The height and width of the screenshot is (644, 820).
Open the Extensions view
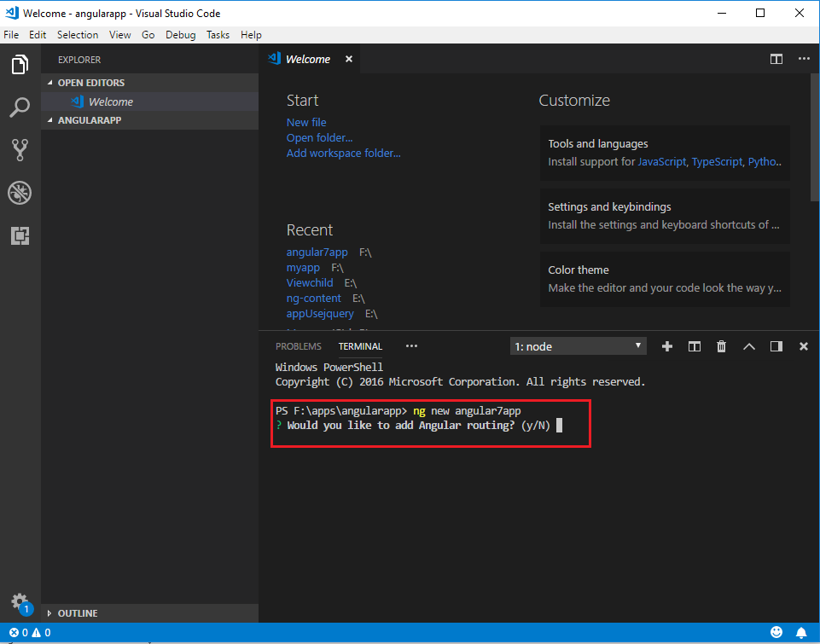[20, 235]
